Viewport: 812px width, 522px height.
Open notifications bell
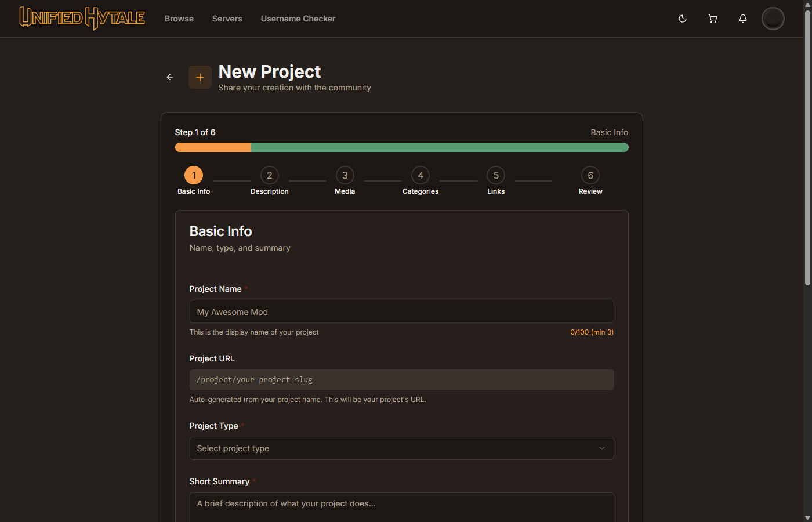tap(743, 19)
